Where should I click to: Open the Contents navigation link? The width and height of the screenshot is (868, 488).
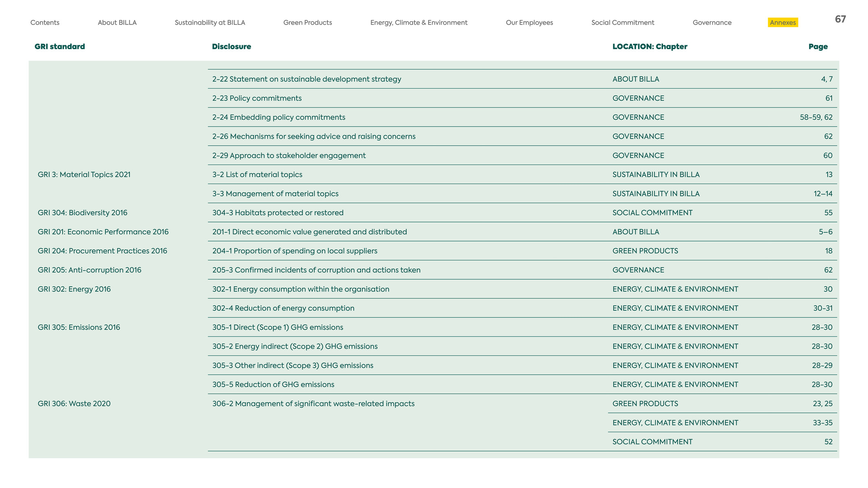pos(45,23)
